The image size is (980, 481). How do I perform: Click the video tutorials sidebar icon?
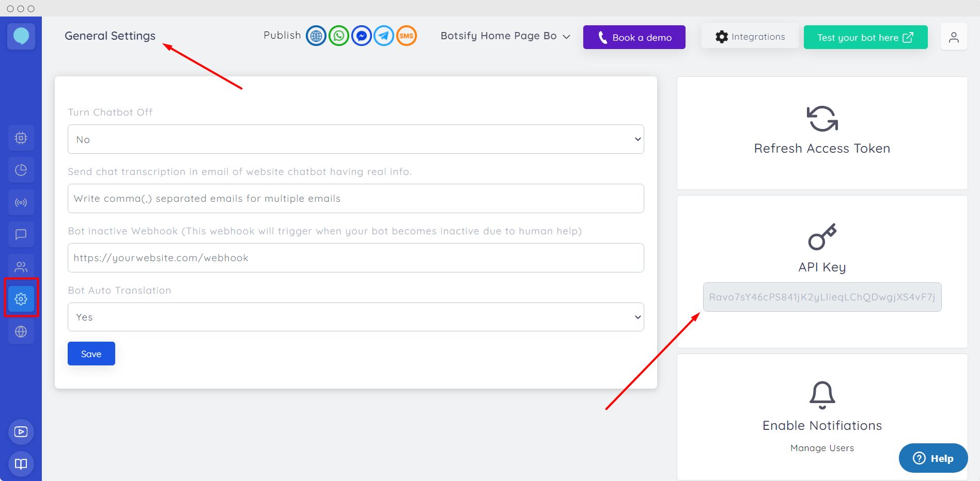coord(21,432)
